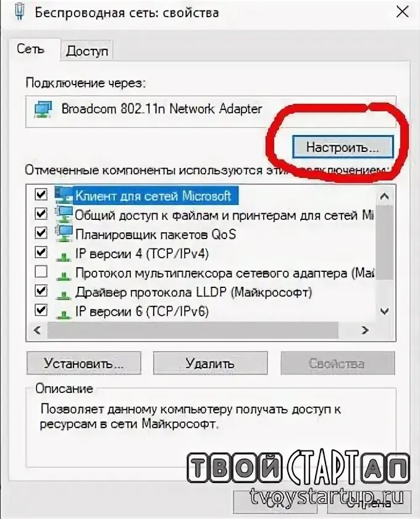Switch to the Доступ tab
Viewport: 420px width, 519px height.
[86, 51]
